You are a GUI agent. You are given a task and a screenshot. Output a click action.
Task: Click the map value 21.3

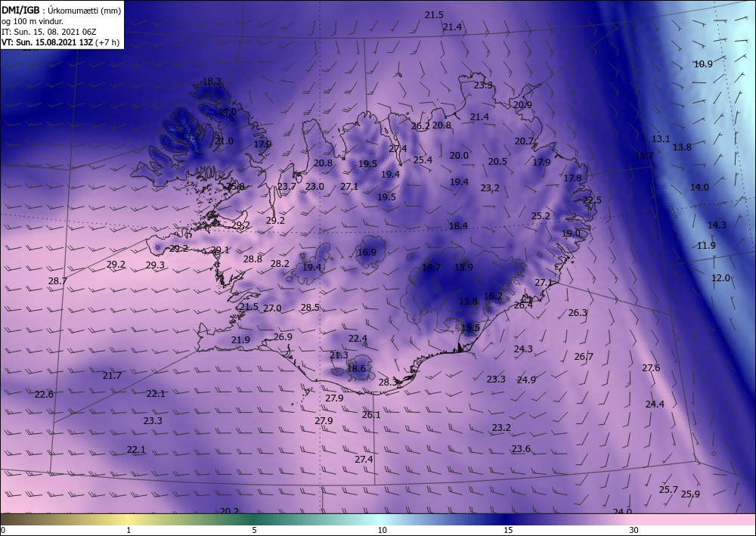coord(339,355)
